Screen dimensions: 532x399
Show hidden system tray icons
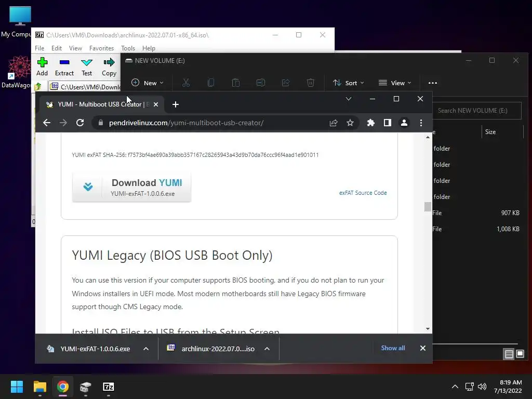[455, 387]
